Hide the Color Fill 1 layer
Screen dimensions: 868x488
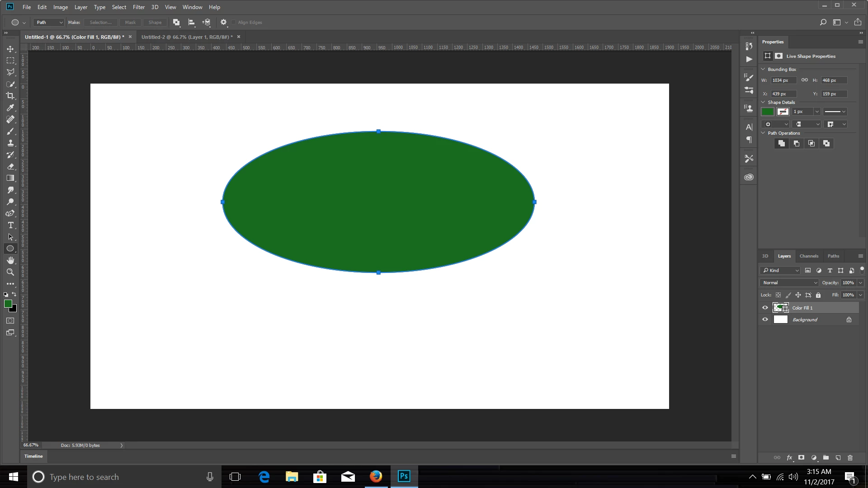765,308
